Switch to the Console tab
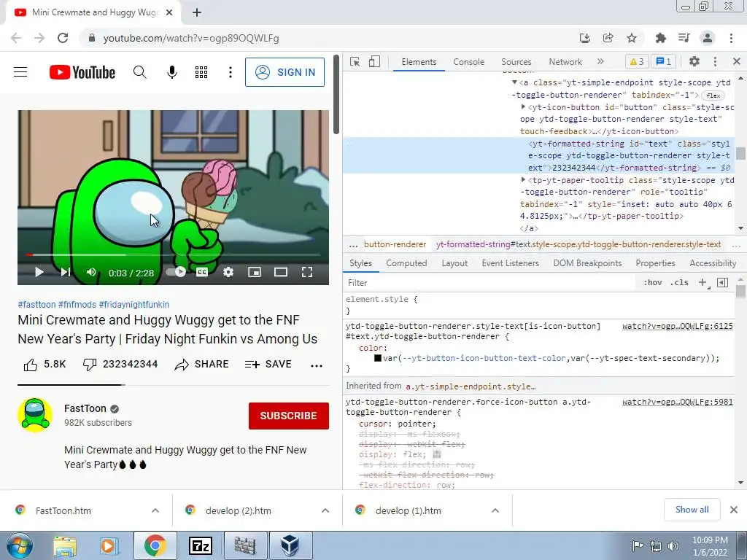 (469, 62)
